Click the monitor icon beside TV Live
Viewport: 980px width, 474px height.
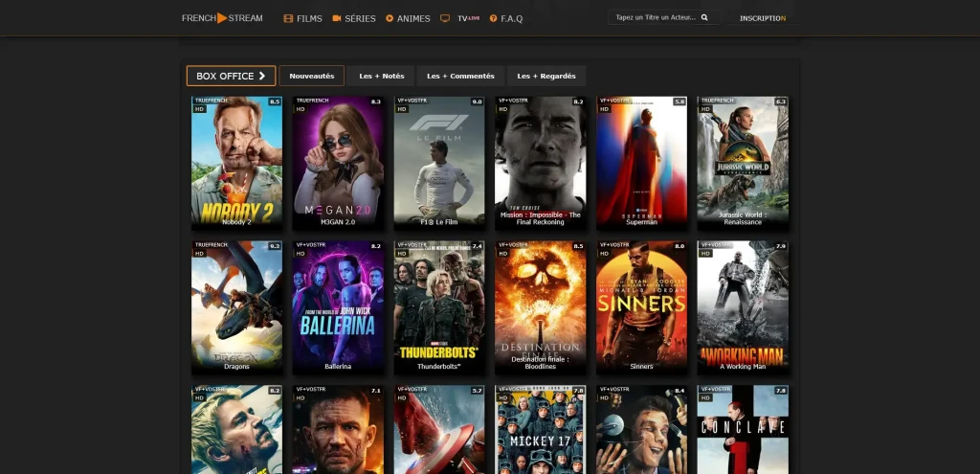[x=445, y=18]
